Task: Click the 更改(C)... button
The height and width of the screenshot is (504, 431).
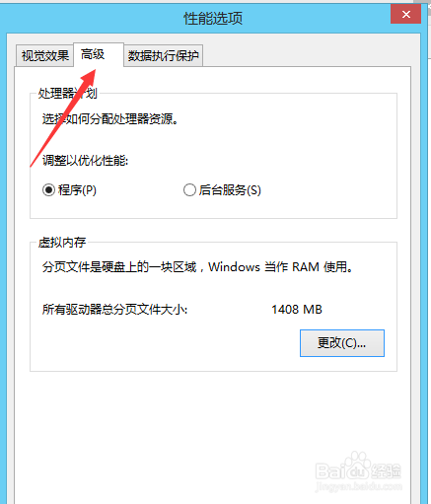Action: pos(342,343)
